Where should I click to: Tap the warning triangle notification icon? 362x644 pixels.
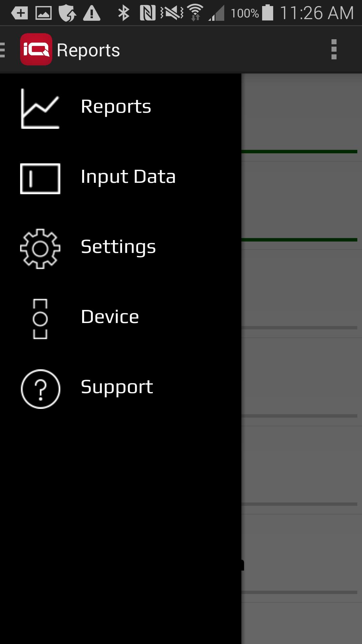coord(92,13)
